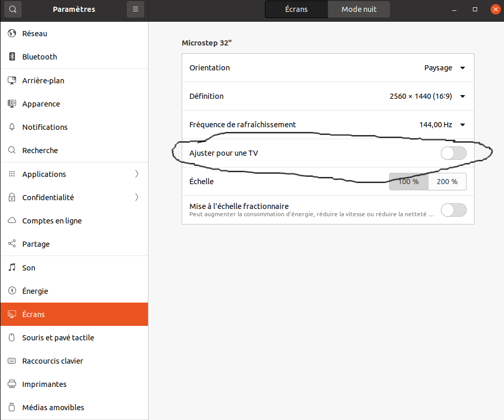
Task: Switch to the Écrans header tab
Action: click(x=297, y=9)
